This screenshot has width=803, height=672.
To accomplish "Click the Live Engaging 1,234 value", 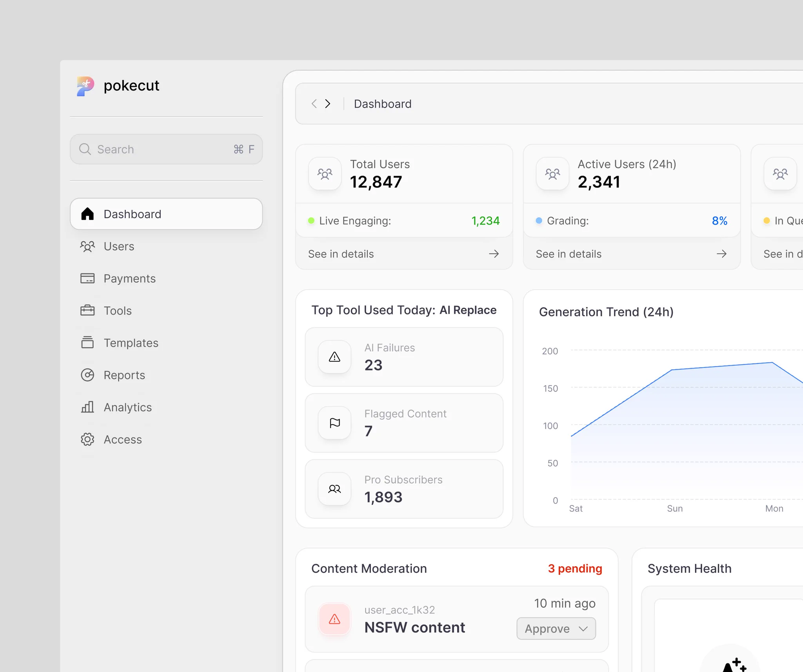I will coord(485,220).
